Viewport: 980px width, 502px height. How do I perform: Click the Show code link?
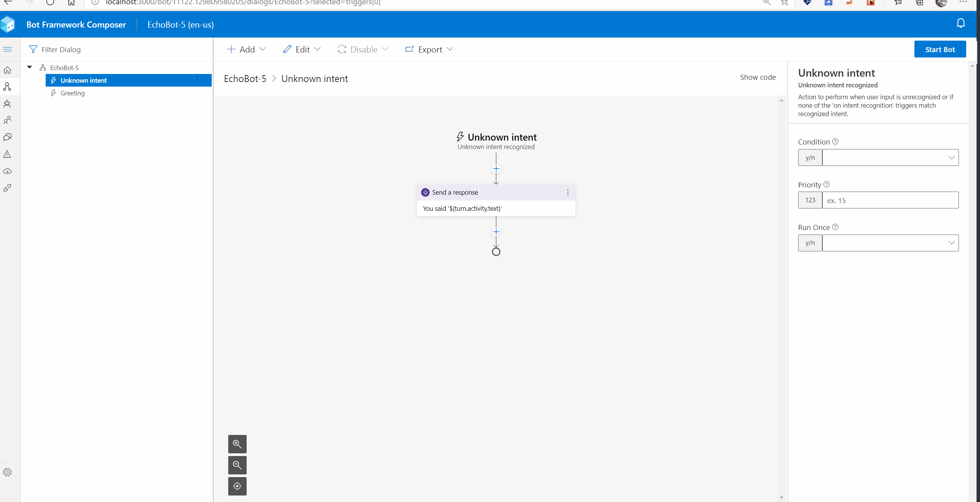click(x=758, y=77)
